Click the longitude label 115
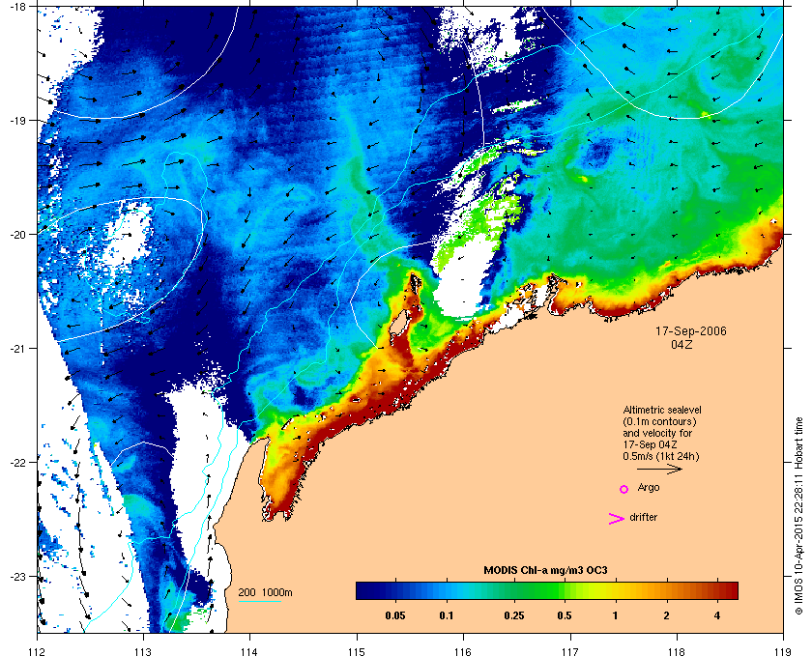 pos(357,652)
